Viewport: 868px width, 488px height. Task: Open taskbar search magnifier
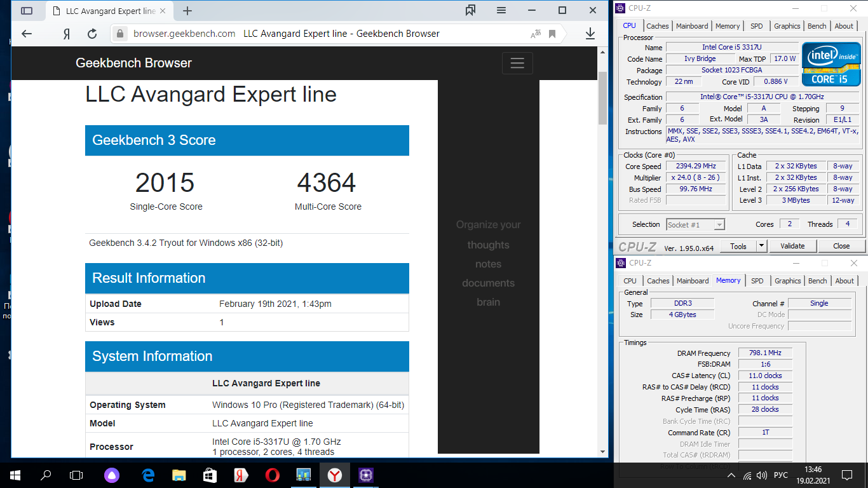46,475
